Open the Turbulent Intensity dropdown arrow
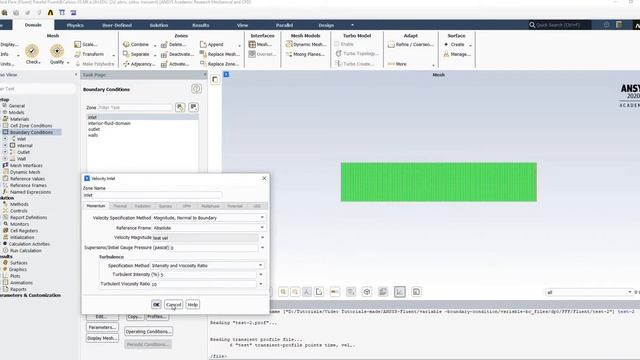This screenshot has width=640, height=360. (x=261, y=274)
